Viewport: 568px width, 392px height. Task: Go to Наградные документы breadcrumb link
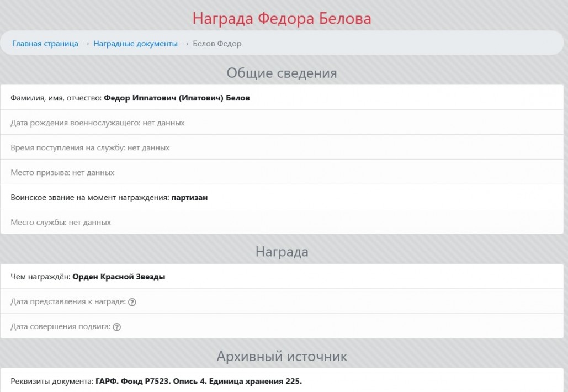tap(135, 44)
